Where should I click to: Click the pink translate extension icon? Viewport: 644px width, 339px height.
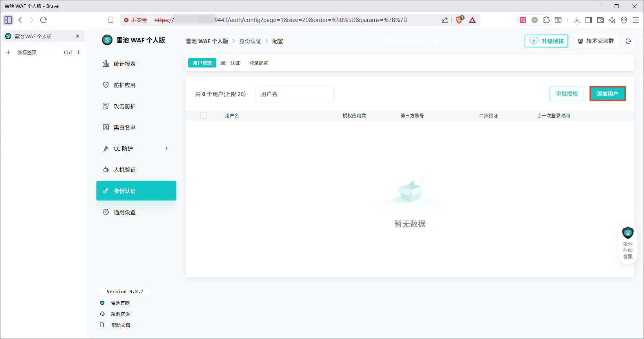tap(523, 20)
